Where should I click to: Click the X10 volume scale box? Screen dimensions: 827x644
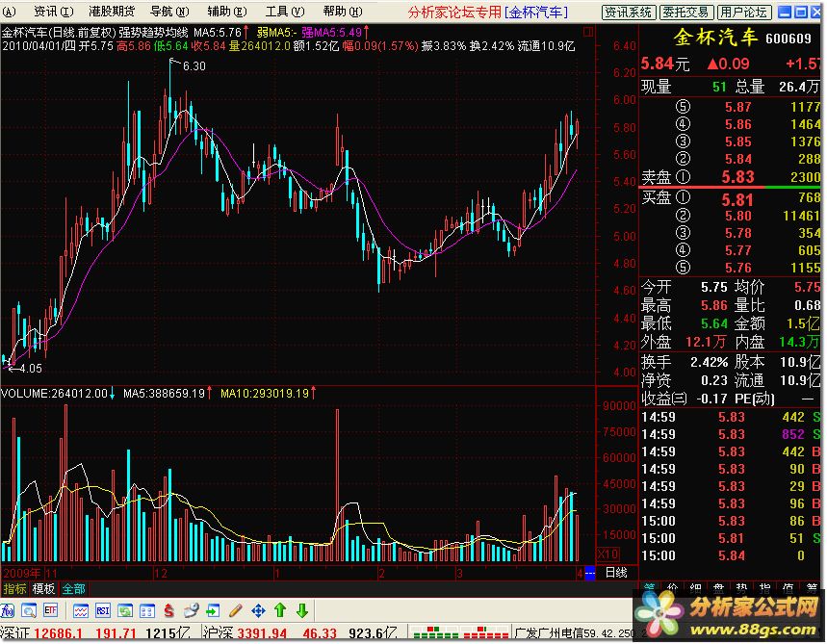[x=608, y=554]
